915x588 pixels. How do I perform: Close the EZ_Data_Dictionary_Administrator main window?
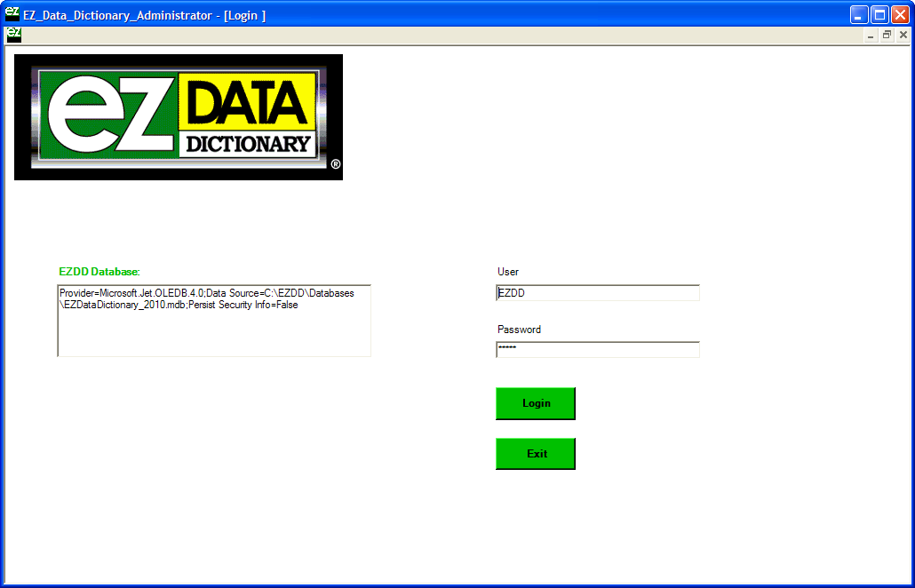[x=900, y=14]
